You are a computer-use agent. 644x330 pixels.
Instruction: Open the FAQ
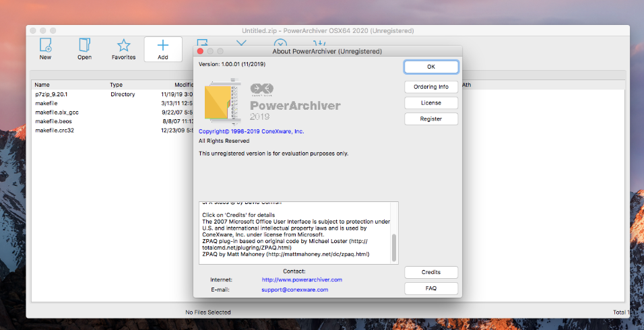coord(431,288)
